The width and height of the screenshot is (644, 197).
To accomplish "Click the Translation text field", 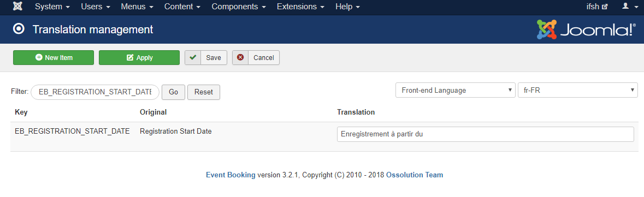I will click(486, 134).
